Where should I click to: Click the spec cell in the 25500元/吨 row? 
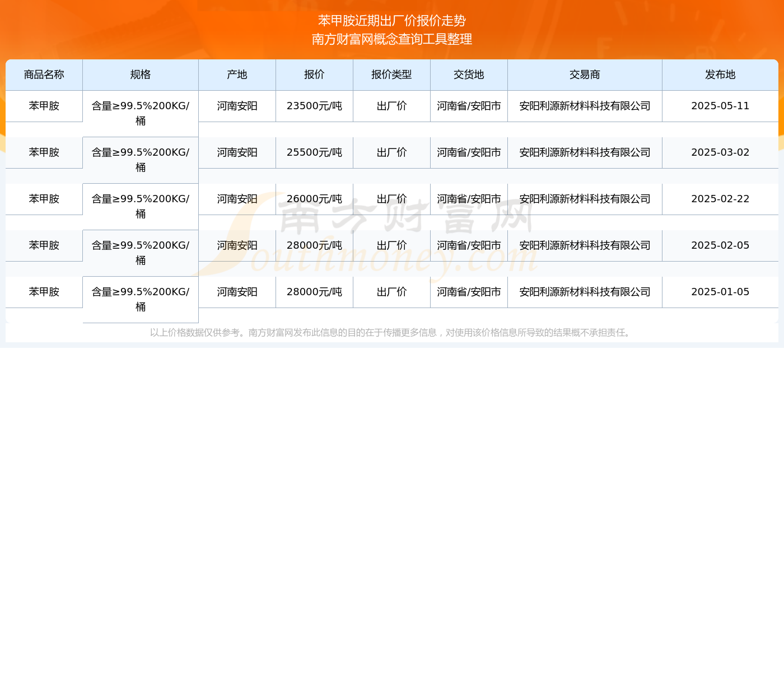coord(141,160)
